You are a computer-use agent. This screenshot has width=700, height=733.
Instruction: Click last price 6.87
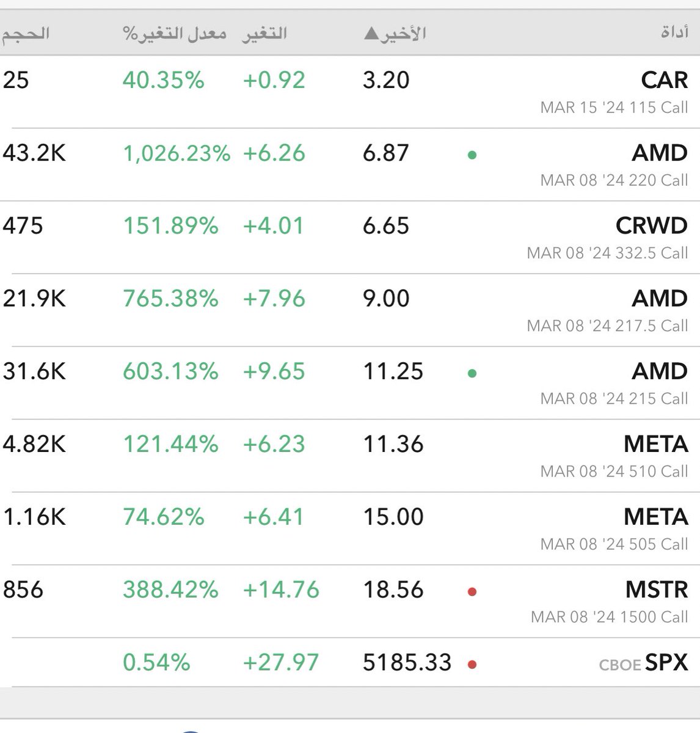(x=386, y=153)
